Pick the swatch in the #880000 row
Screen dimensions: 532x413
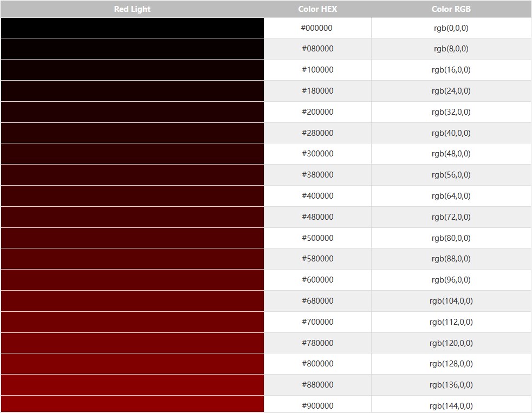[132, 385]
